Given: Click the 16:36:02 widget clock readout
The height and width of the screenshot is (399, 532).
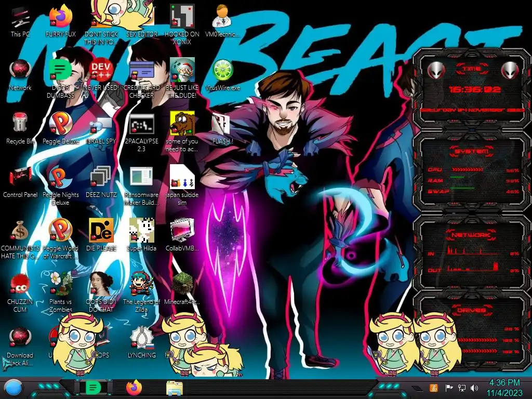Looking at the screenshot, I should point(475,89).
